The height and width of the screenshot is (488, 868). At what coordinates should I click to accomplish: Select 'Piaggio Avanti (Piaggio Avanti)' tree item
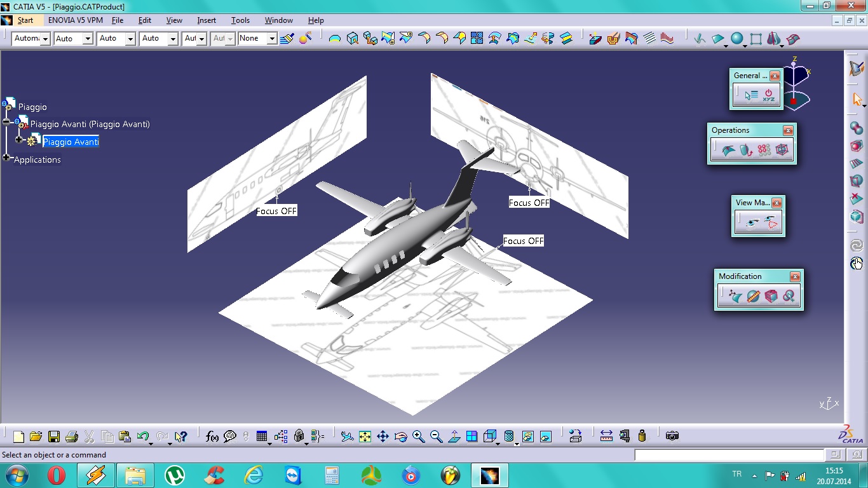[x=90, y=124]
